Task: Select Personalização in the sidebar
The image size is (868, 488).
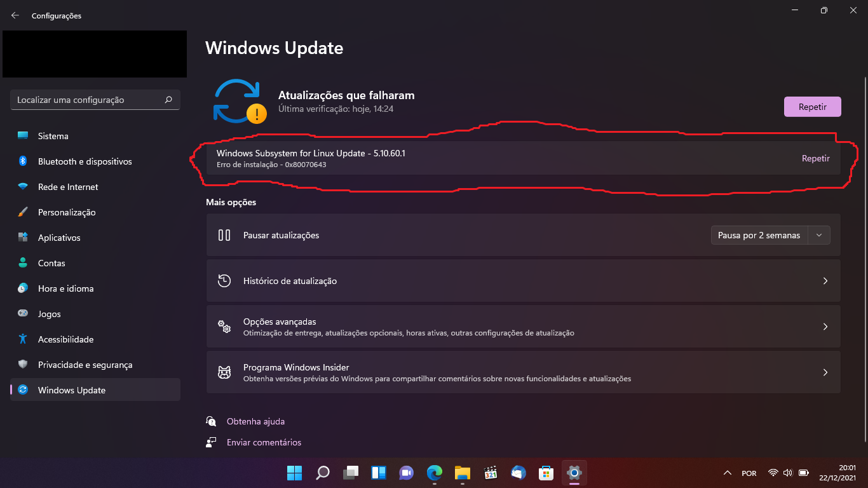Action: coord(95,212)
